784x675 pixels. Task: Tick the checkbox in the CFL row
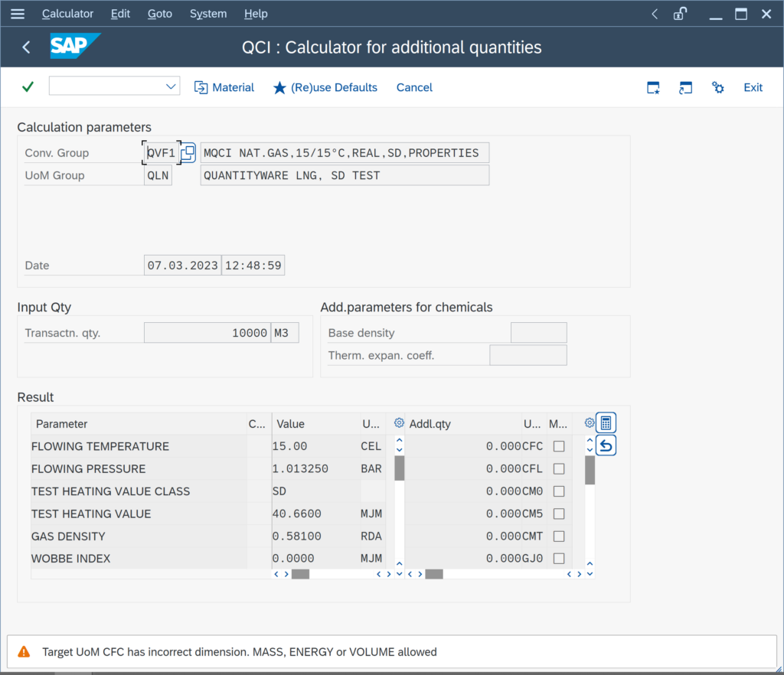tap(559, 468)
